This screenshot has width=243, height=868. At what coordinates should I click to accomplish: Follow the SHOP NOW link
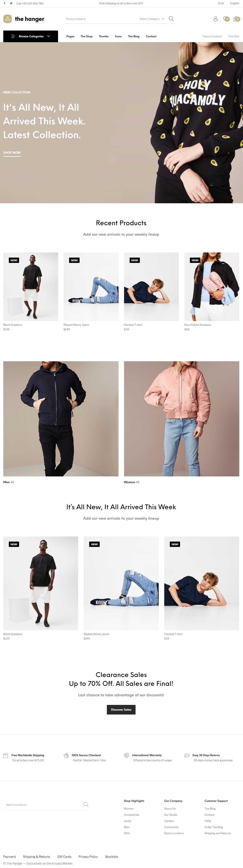[12, 153]
